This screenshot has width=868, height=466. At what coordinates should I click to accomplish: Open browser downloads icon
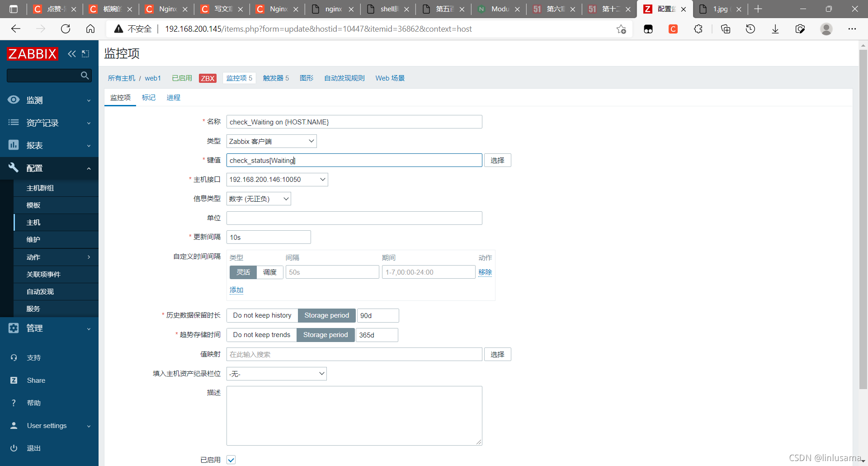775,29
